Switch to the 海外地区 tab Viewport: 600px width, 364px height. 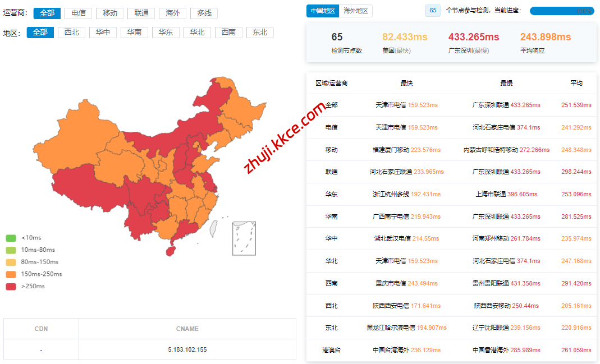[x=356, y=11]
